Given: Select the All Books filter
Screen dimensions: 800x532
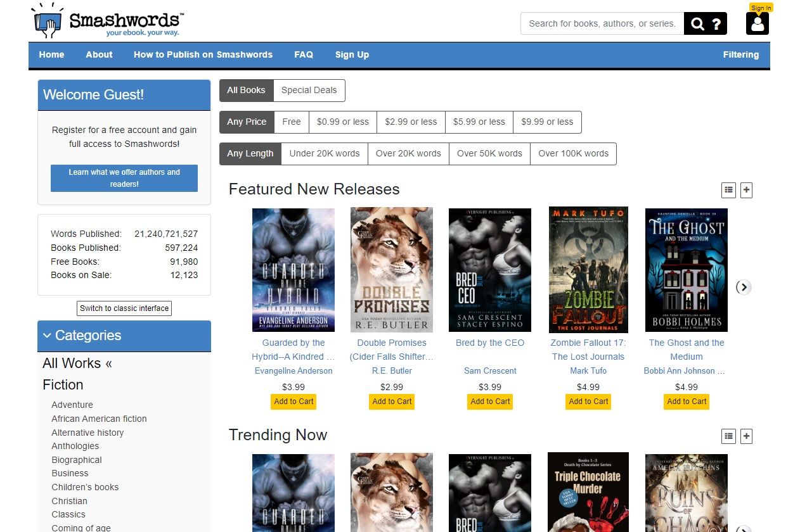Looking at the screenshot, I should pos(246,90).
